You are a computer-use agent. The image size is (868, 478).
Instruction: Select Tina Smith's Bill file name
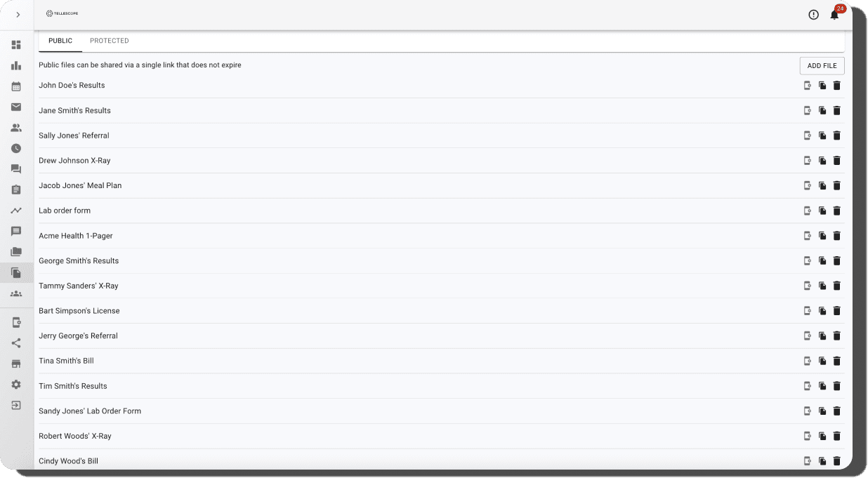pos(66,361)
